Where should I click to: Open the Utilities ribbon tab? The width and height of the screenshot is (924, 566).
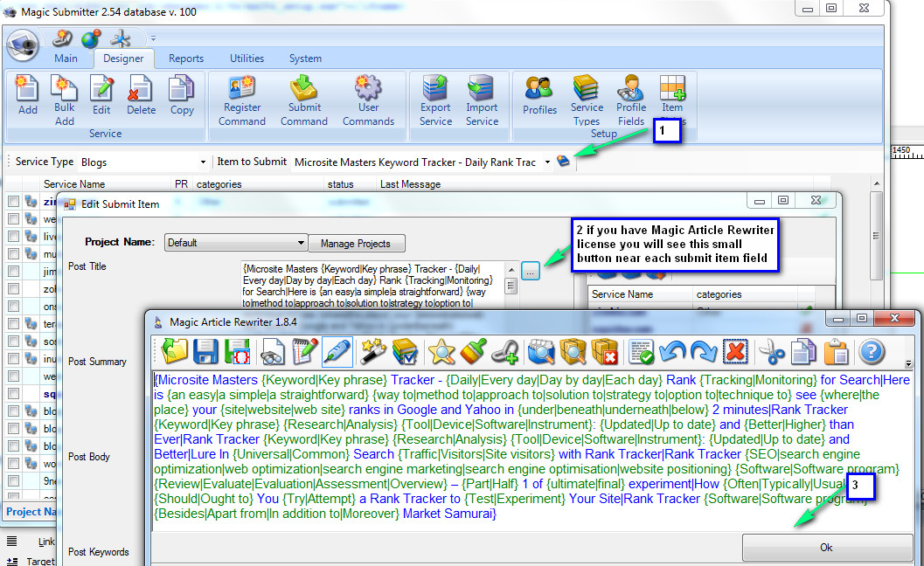(x=247, y=59)
